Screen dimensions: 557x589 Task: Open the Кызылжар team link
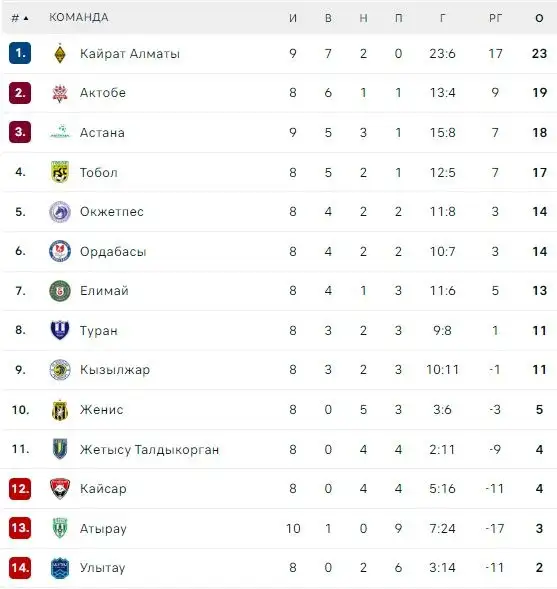tap(115, 370)
